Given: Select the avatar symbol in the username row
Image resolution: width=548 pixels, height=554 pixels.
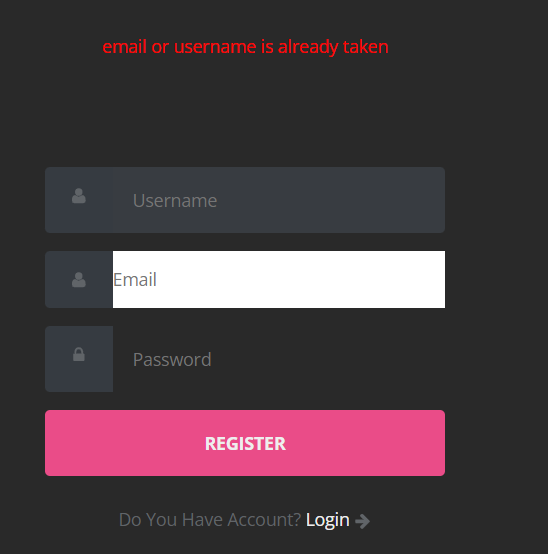Looking at the screenshot, I should click(x=79, y=196).
